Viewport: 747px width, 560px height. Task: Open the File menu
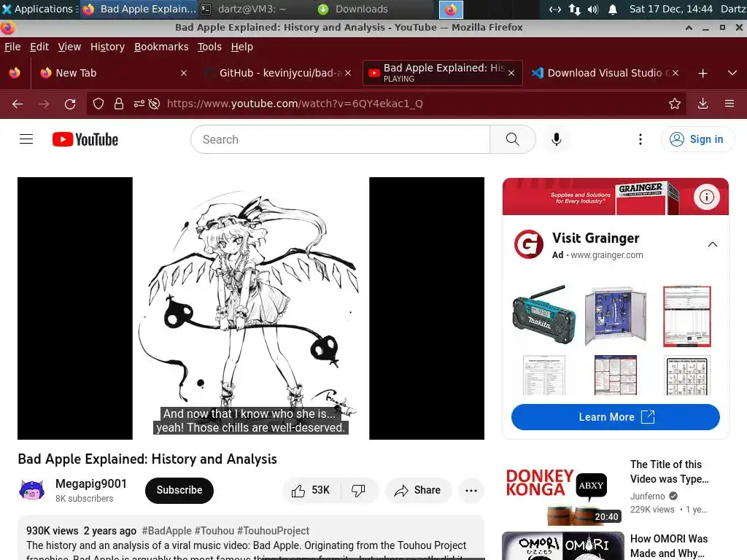click(12, 47)
